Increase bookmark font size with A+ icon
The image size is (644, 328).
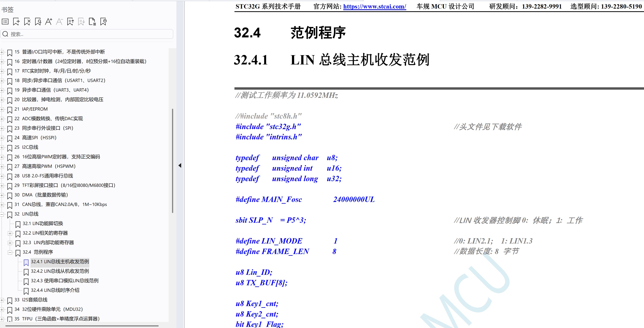click(48, 22)
